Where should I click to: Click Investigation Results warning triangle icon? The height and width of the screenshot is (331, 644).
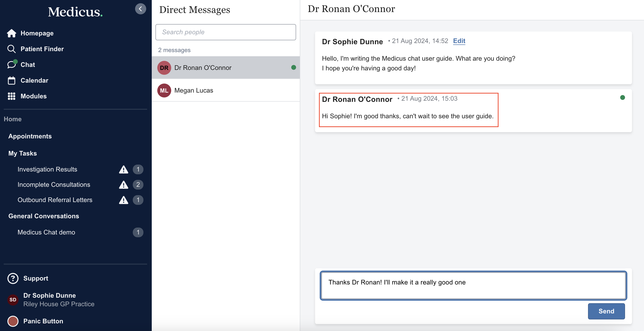pos(124,170)
